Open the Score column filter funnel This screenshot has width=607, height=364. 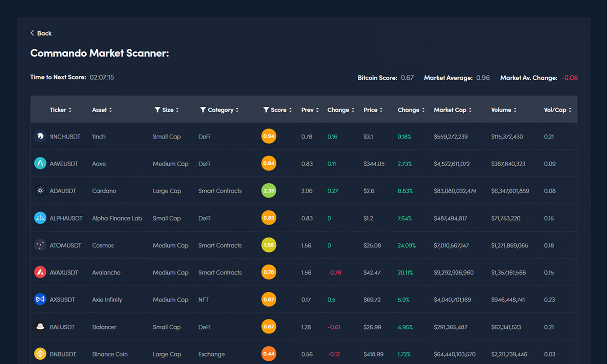pos(266,110)
